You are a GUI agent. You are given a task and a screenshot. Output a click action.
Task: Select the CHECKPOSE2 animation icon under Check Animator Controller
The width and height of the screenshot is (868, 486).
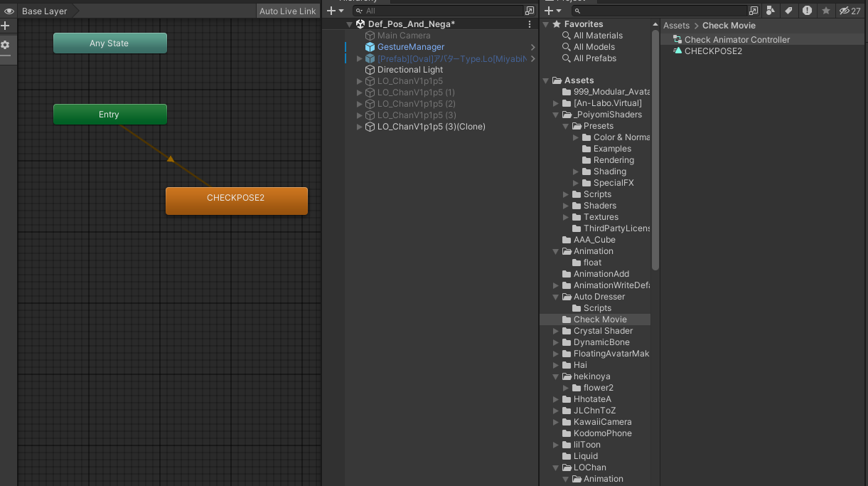pos(677,51)
